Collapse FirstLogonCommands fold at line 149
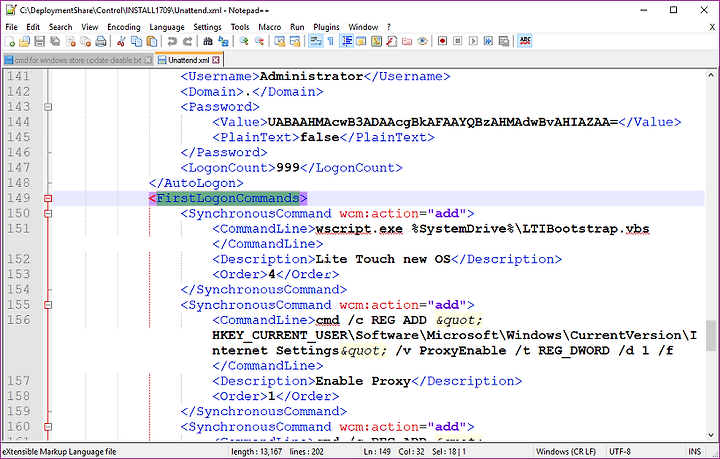The image size is (720, 459). [x=48, y=198]
